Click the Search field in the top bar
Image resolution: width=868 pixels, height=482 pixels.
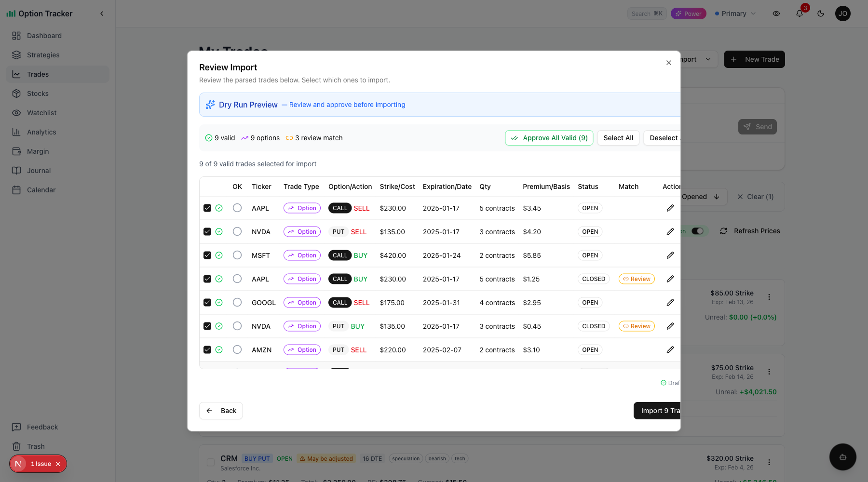point(647,13)
